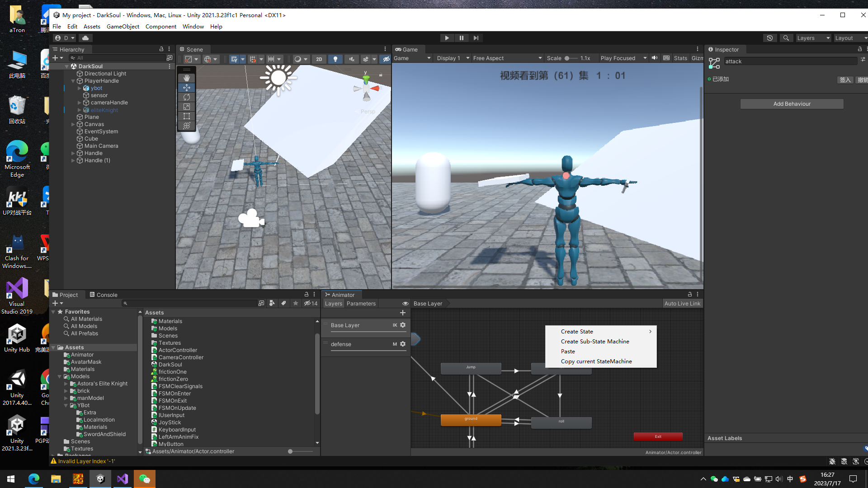Open settings gear for defense layer
Screen dimensions: 868x488
[403, 344]
